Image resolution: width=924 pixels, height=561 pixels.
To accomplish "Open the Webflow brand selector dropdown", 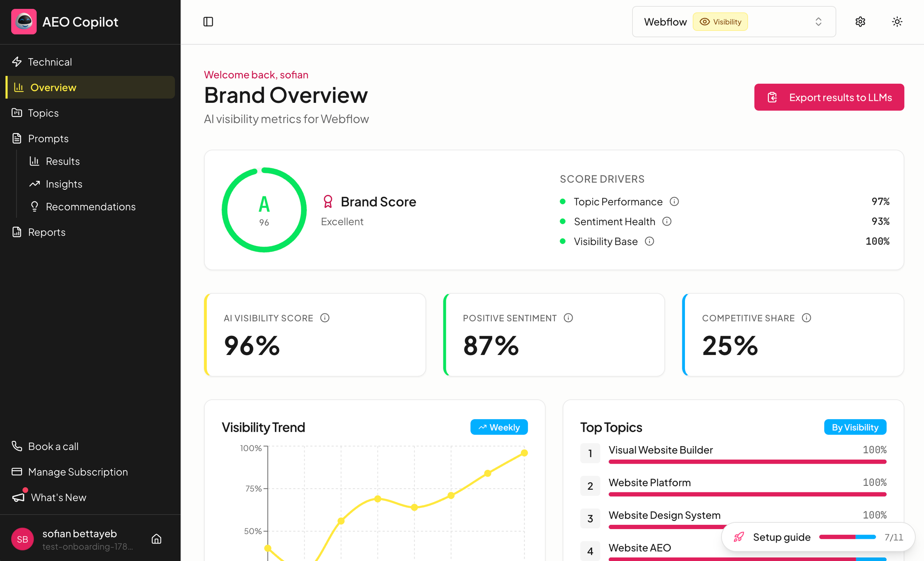I will tap(734, 22).
